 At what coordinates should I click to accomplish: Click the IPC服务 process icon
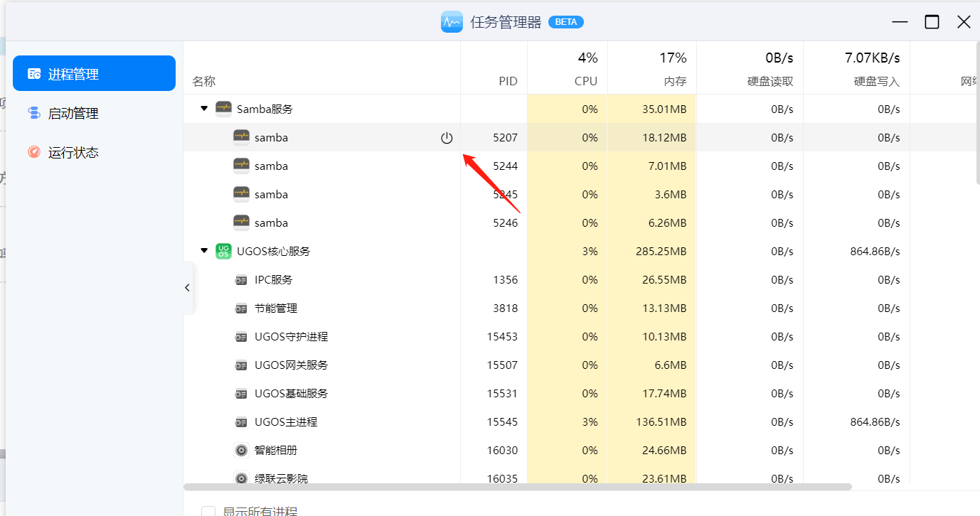pyautogui.click(x=242, y=280)
